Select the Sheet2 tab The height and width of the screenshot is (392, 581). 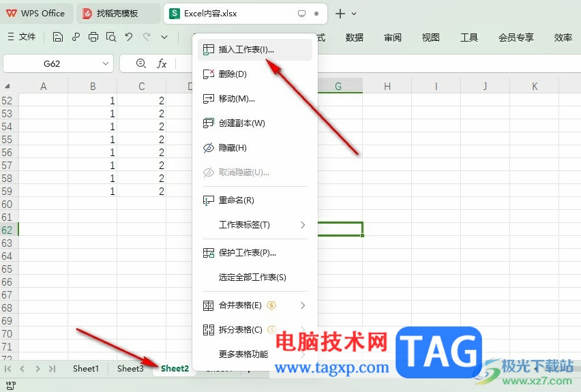point(175,369)
